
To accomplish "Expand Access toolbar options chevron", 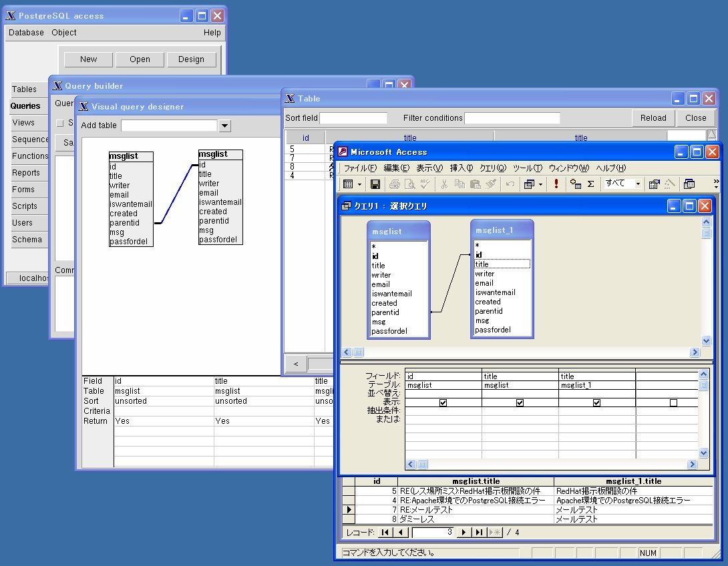I will pos(716,184).
